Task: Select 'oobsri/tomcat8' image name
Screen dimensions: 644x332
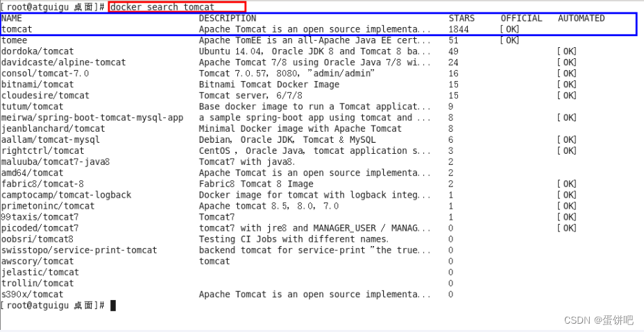Action: click(37, 240)
